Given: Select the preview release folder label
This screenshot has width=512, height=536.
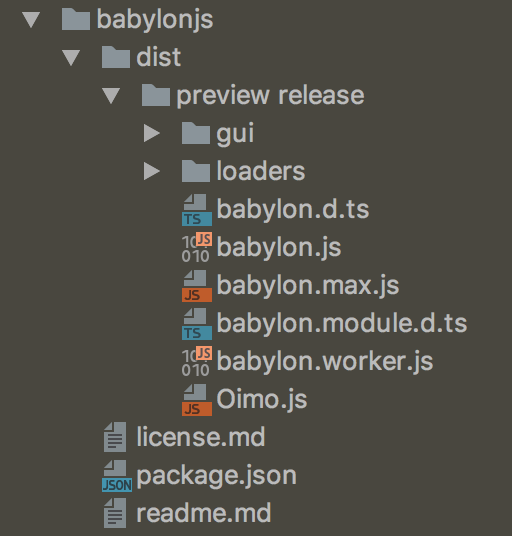Looking at the screenshot, I should [270, 96].
